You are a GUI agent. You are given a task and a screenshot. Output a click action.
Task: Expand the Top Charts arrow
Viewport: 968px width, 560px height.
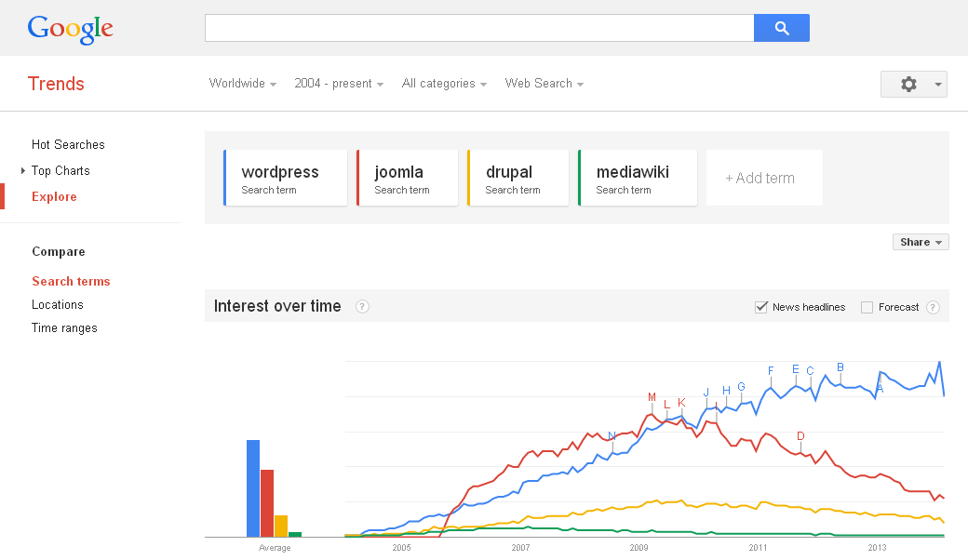point(23,171)
